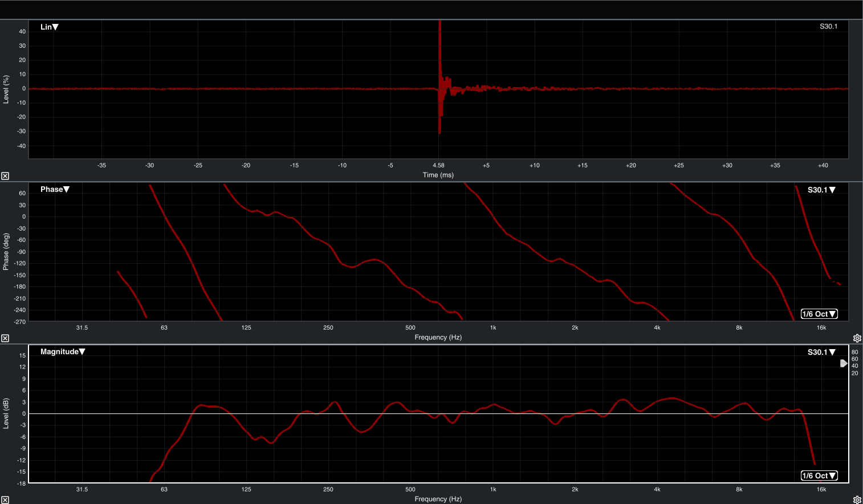Screen dimensions: 863x504
Task: Click the impulse peak in the time plot
Action: coord(439,34)
